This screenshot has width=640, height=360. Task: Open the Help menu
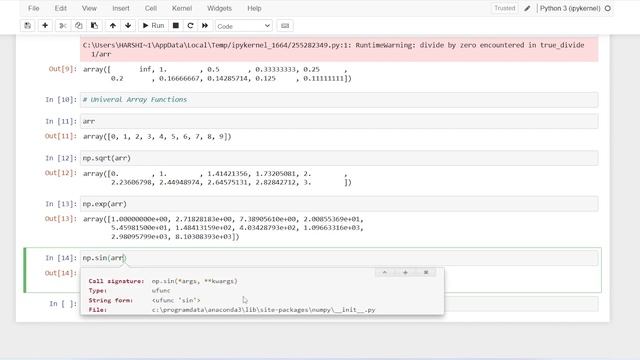click(x=254, y=8)
